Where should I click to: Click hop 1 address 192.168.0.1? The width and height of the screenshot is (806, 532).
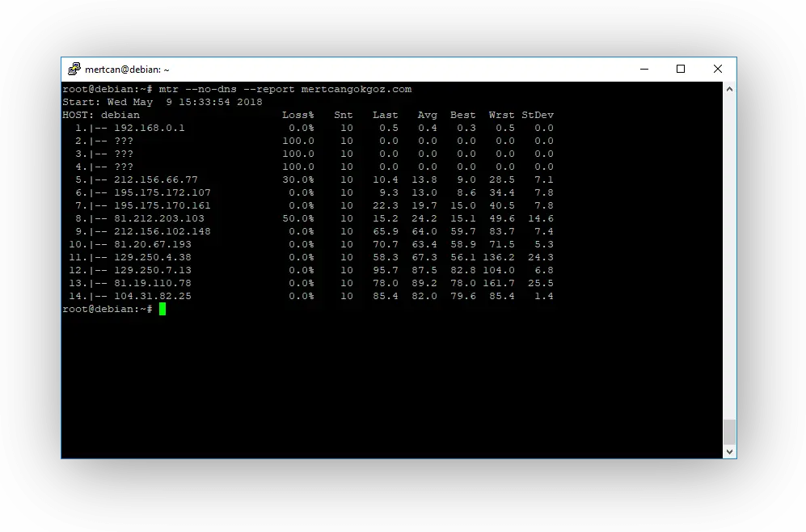point(149,128)
